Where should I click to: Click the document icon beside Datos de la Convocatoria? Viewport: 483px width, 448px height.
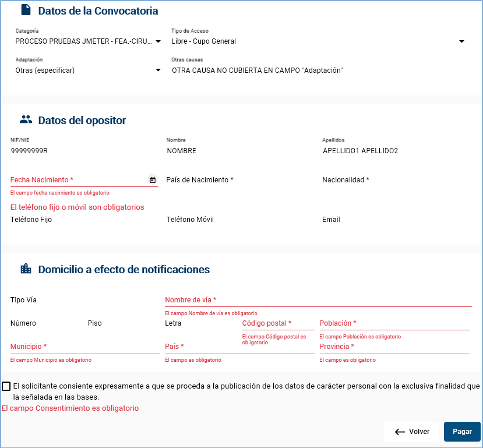26,10
